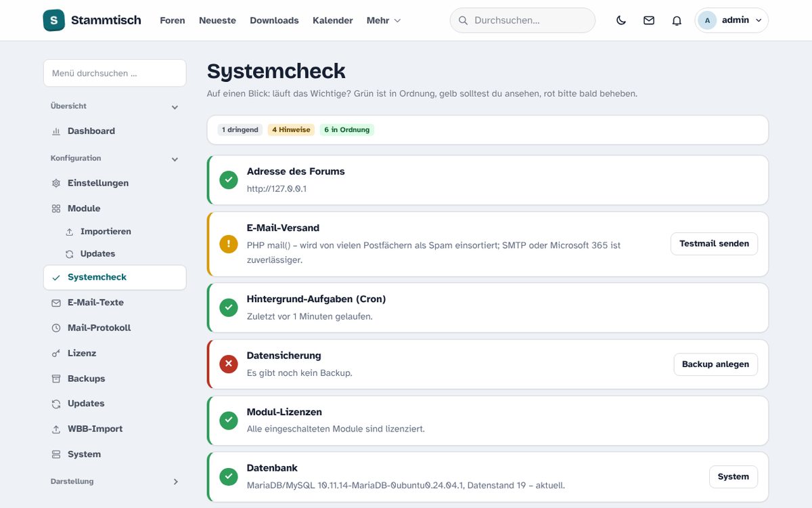The height and width of the screenshot is (508, 812).
Task: Click the Systemcheck page heading
Action: 276,71
